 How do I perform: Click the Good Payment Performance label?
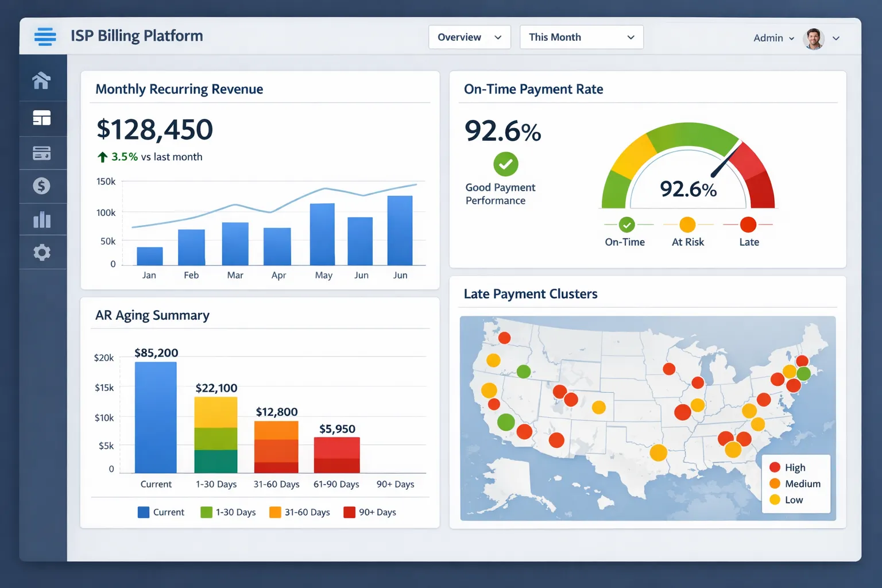[500, 194]
